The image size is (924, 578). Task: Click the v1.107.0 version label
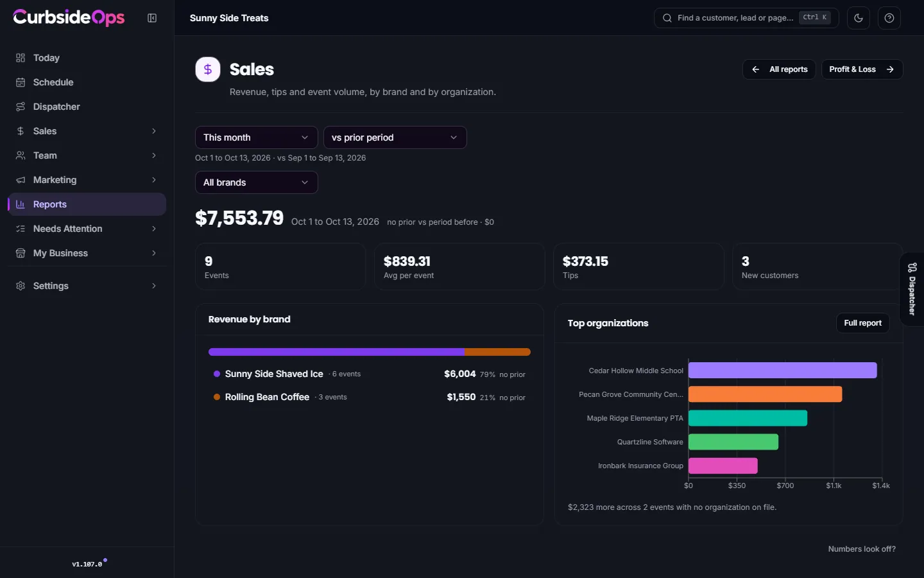[x=87, y=565]
